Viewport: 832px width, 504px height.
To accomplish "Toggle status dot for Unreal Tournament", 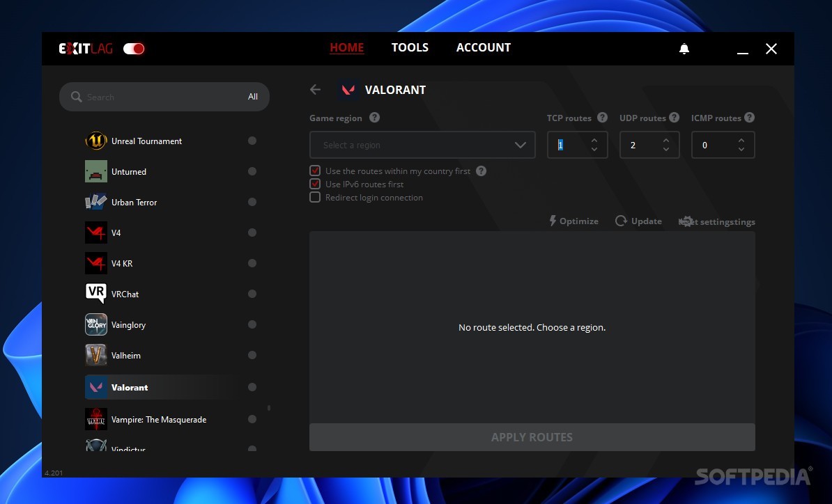I will 252,141.
